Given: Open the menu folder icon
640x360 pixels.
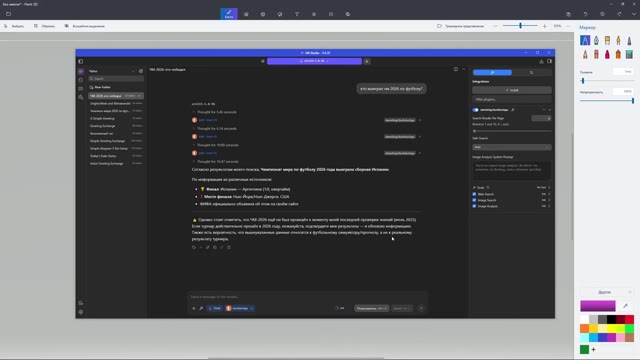Looking at the screenshot, I should [x=8, y=14].
